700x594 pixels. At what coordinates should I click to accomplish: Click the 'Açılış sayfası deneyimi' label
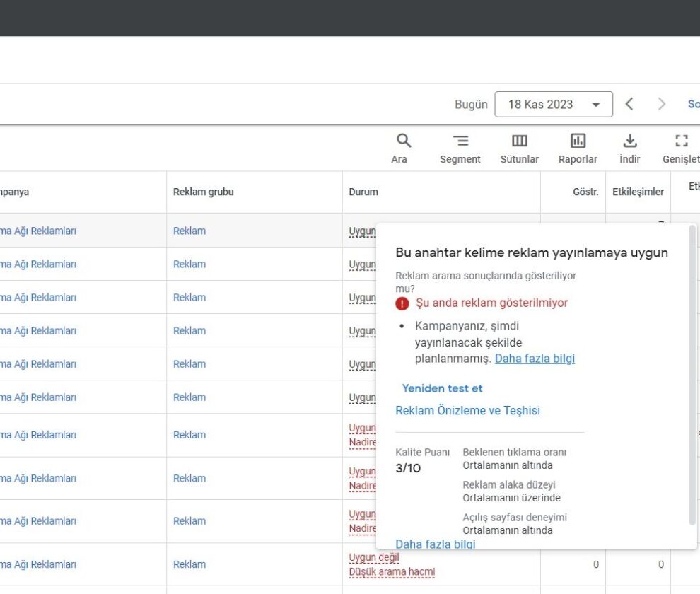coord(515,518)
